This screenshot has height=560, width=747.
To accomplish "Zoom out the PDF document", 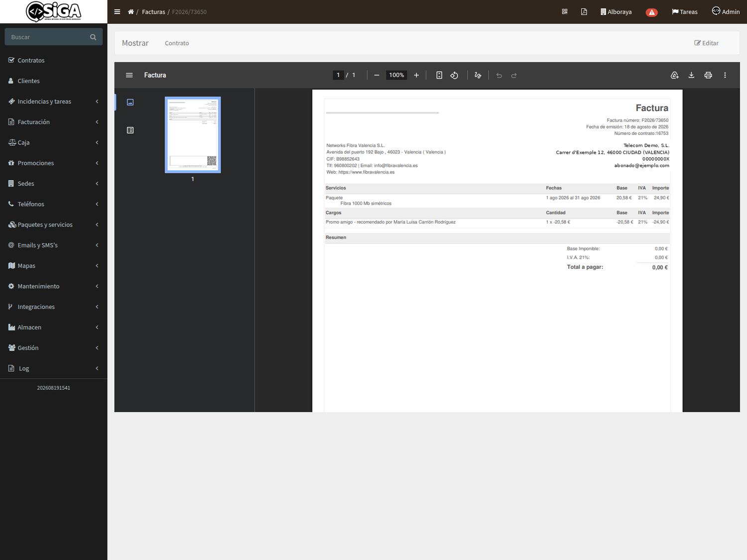I will point(376,75).
